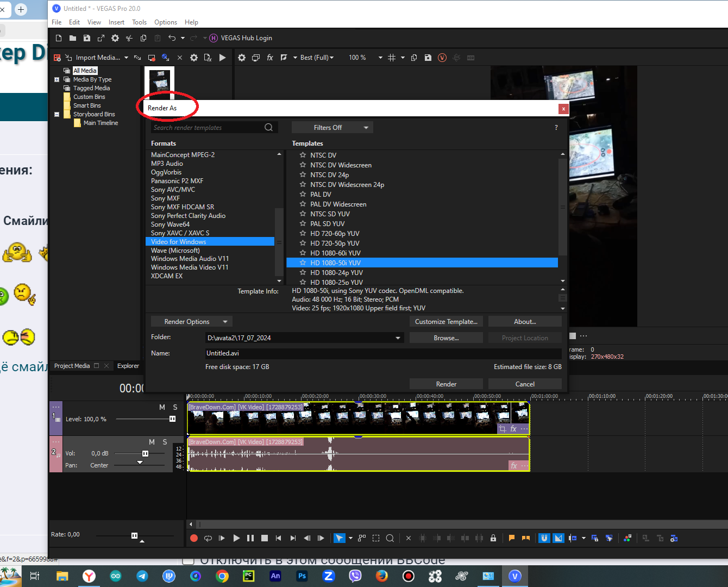This screenshot has width=728, height=587.
Task: Switch to Explorer tab
Action: [x=128, y=366]
